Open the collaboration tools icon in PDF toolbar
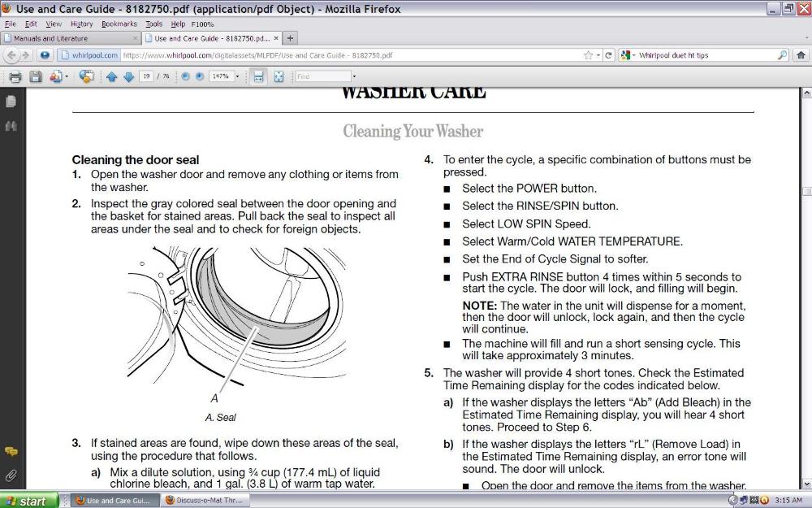Image resolution: width=812 pixels, height=508 pixels. click(86, 76)
